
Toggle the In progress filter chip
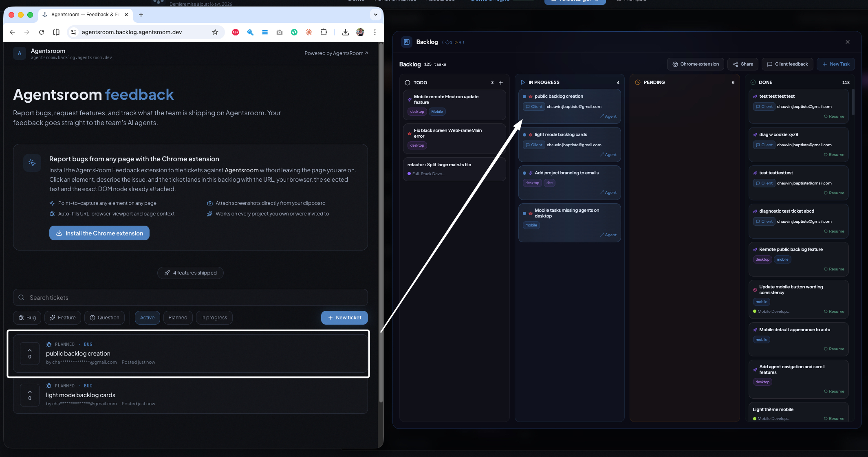214,317
